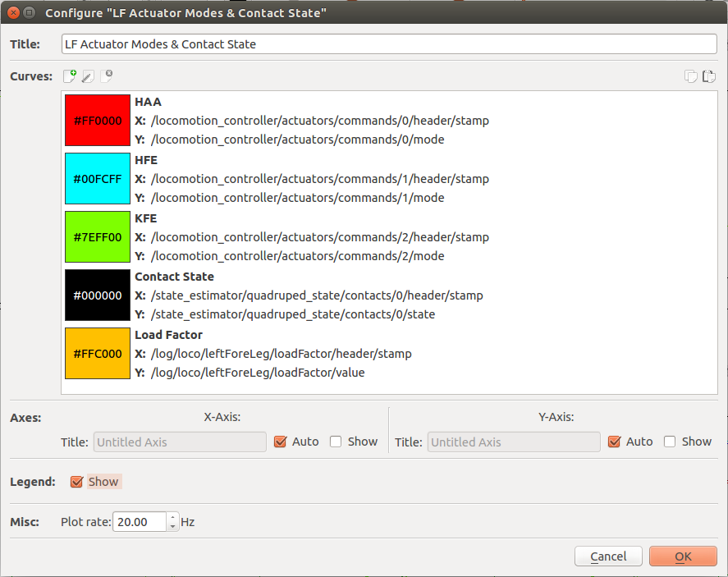Close the Configure dialog window

tap(11, 13)
